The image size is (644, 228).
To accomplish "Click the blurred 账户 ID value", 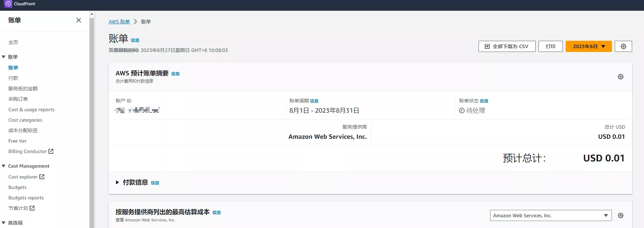I will click(137, 110).
